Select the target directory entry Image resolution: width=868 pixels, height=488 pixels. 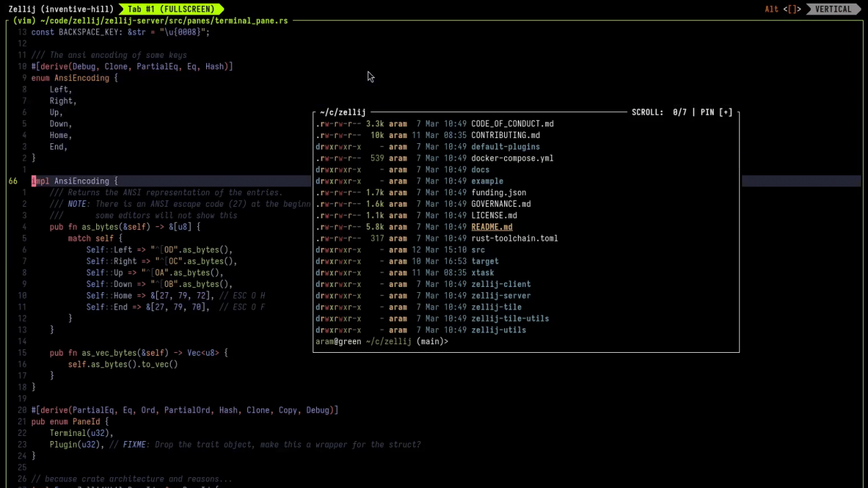[485, 262]
